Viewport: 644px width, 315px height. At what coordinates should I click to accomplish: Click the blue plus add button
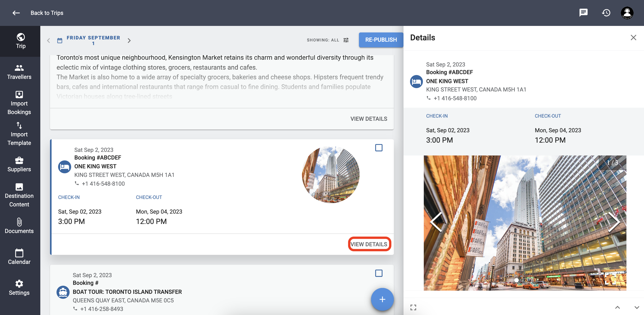pos(382,299)
